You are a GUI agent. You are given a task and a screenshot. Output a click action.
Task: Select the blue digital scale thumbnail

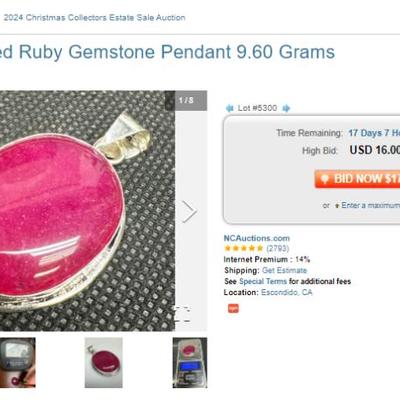pyautogui.click(x=190, y=363)
